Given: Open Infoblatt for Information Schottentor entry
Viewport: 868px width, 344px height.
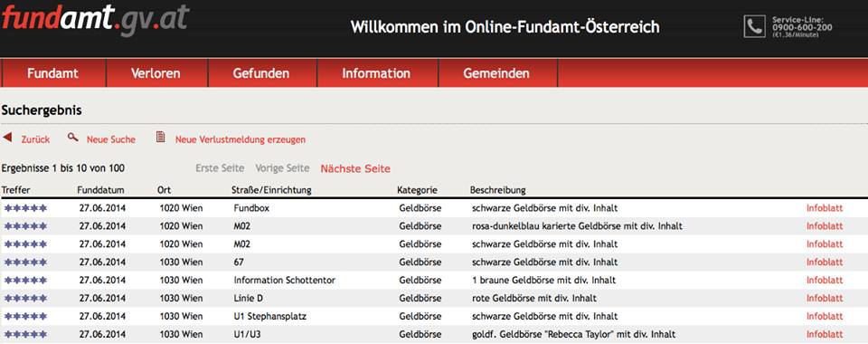Looking at the screenshot, I should pos(825,281).
